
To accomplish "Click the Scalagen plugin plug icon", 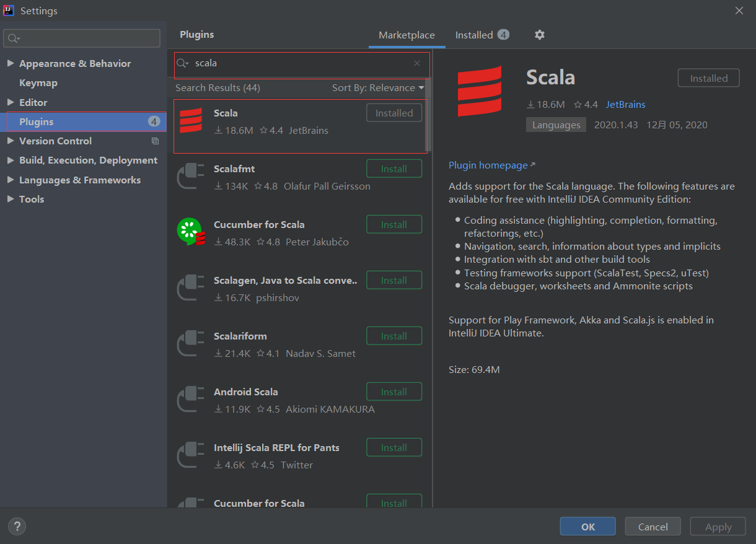I will click(x=191, y=287).
